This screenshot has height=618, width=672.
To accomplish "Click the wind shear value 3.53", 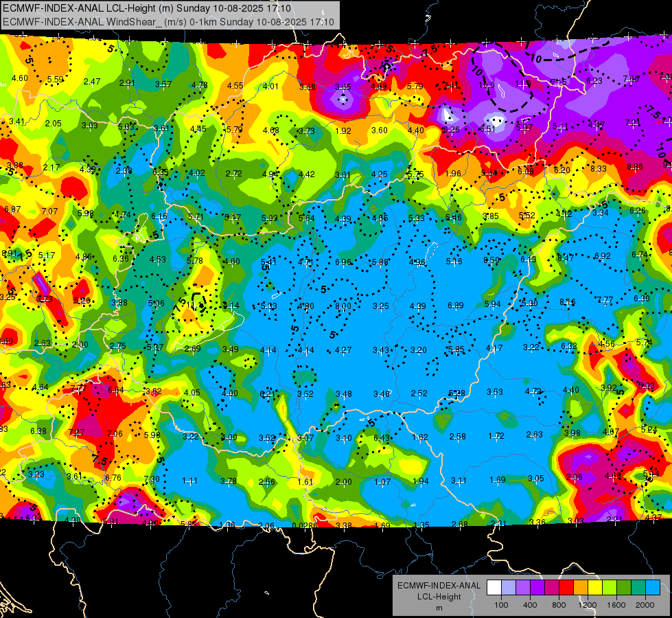I will click(x=495, y=392).
